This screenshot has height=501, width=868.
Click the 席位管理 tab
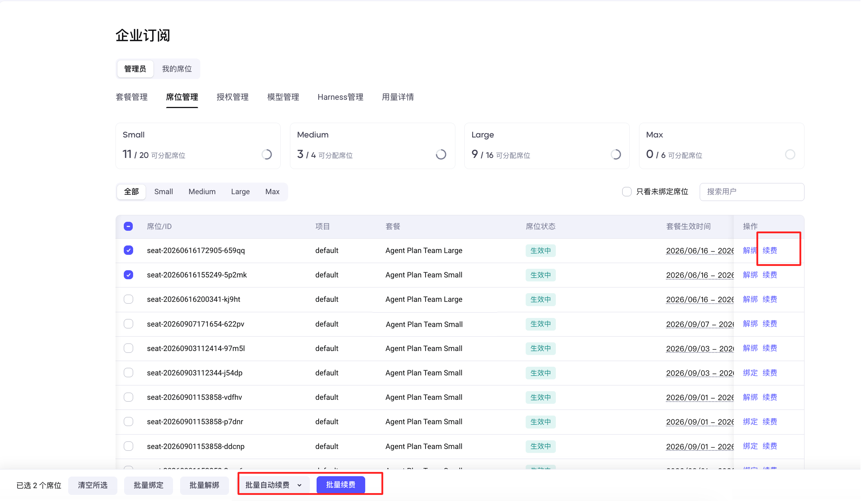(182, 97)
